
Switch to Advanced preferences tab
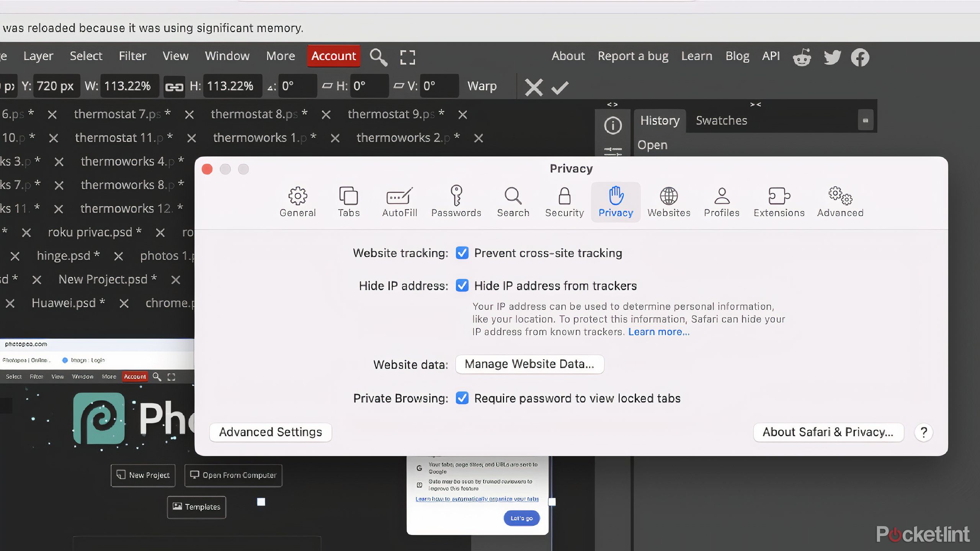(x=841, y=201)
